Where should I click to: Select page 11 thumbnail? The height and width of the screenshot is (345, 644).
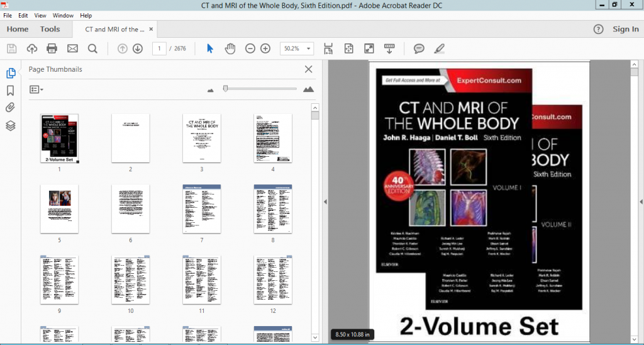click(x=202, y=280)
